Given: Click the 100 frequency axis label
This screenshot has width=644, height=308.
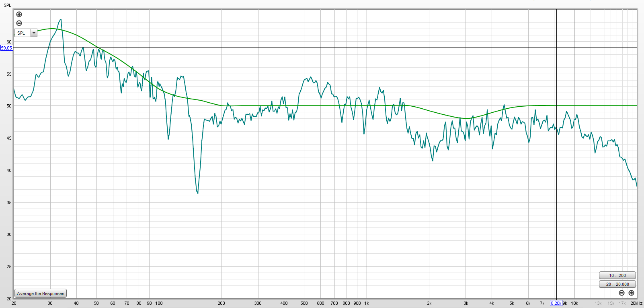Looking at the screenshot, I should pyautogui.click(x=159, y=303).
